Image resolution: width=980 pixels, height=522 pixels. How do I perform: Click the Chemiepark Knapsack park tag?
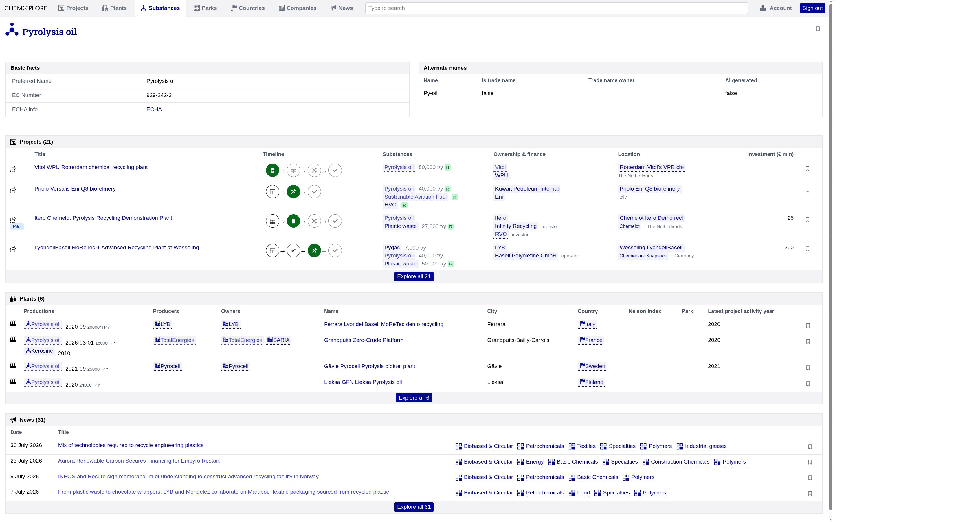[x=643, y=256]
